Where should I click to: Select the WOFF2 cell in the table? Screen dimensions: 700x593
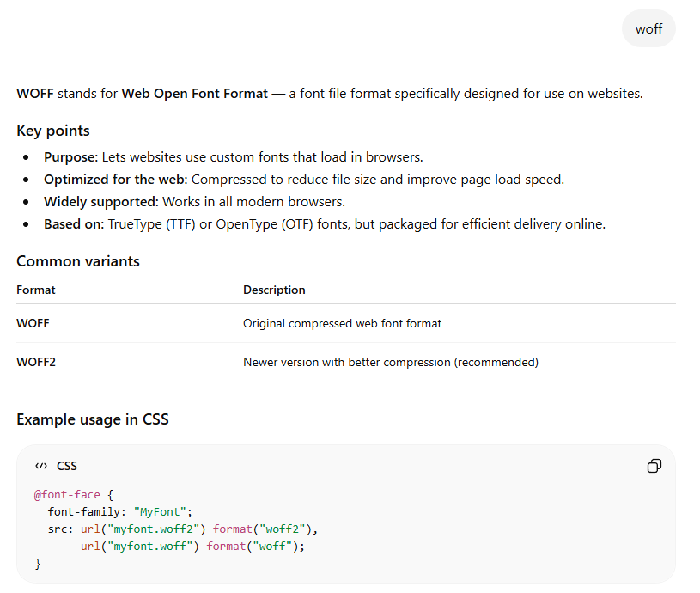(36, 362)
